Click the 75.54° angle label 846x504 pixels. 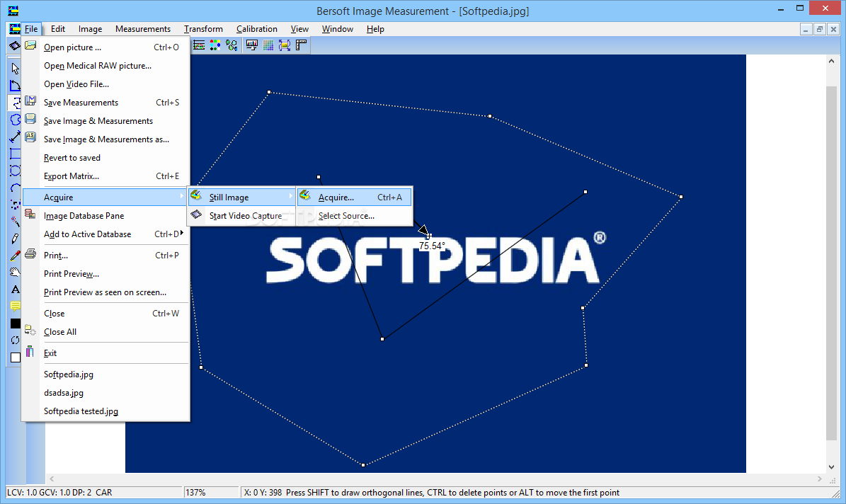click(x=432, y=246)
